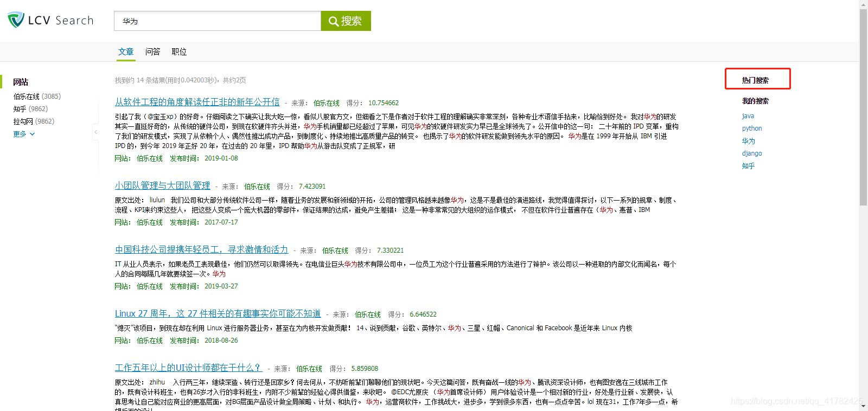Click publish date 2017-07-17
The image size is (868, 411).
(221, 222)
